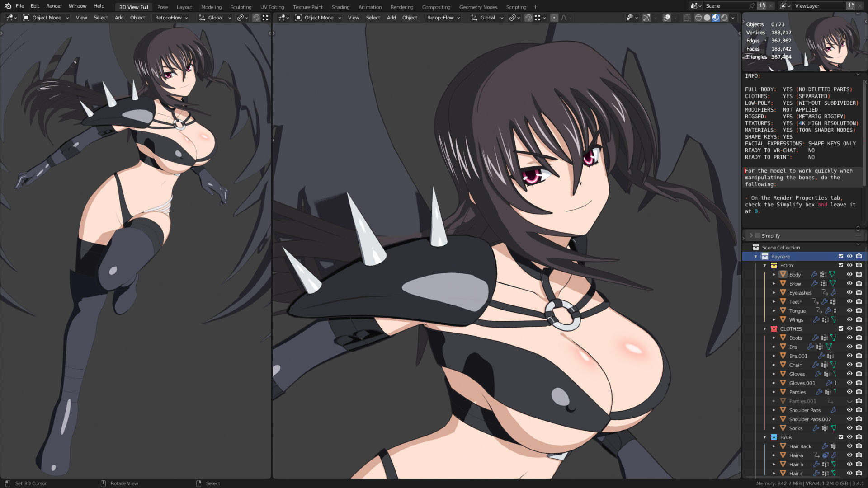
Task: Toggle viewport gizmos icon
Action: click(x=646, y=18)
